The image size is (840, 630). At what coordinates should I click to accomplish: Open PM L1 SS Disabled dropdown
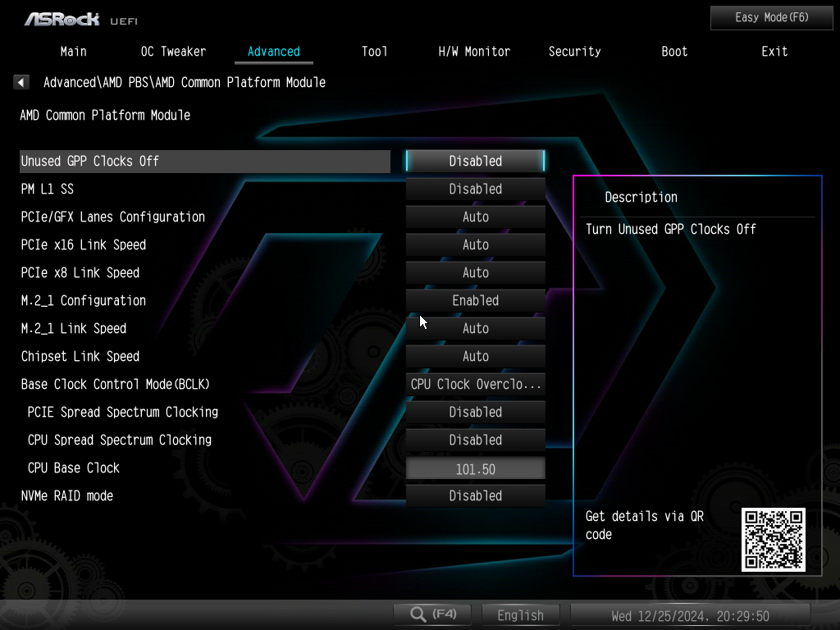pos(475,189)
